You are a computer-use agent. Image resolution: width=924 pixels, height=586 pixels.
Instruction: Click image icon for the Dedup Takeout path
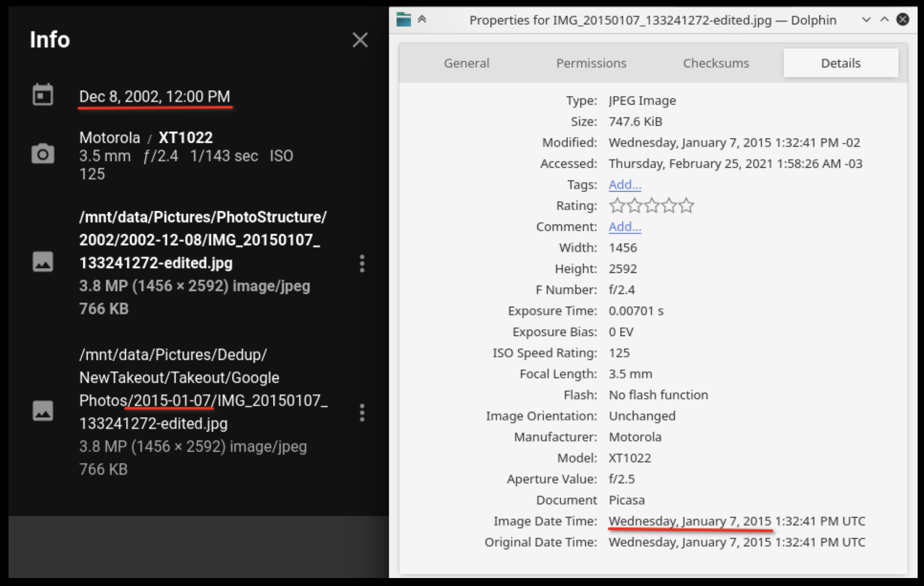[x=42, y=411]
